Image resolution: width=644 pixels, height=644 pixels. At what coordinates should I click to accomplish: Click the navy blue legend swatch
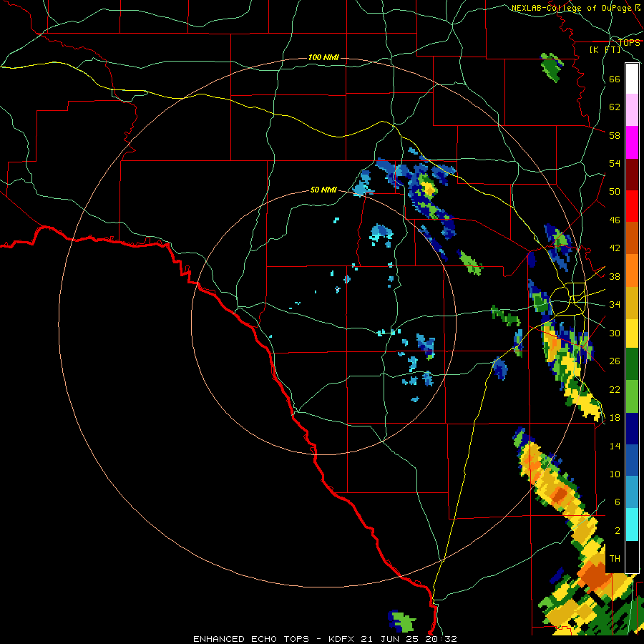point(632,429)
